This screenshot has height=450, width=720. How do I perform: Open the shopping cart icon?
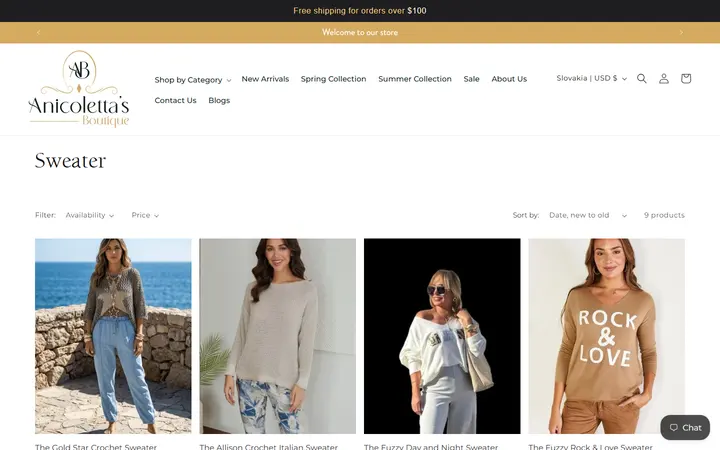(686, 79)
